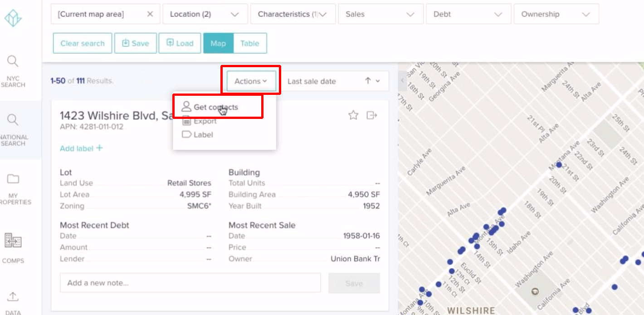Click the SMC6* zoning value
Screen dimensions: 644x315
coord(199,206)
